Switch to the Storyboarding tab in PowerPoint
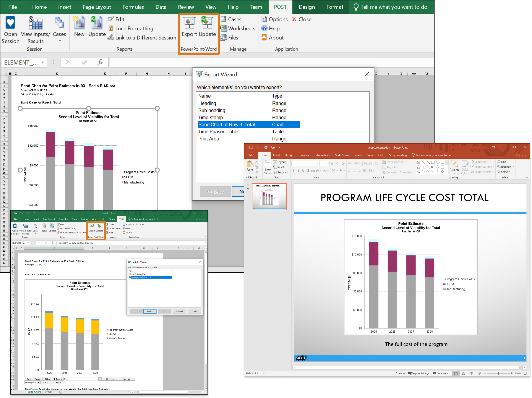 coord(398,155)
